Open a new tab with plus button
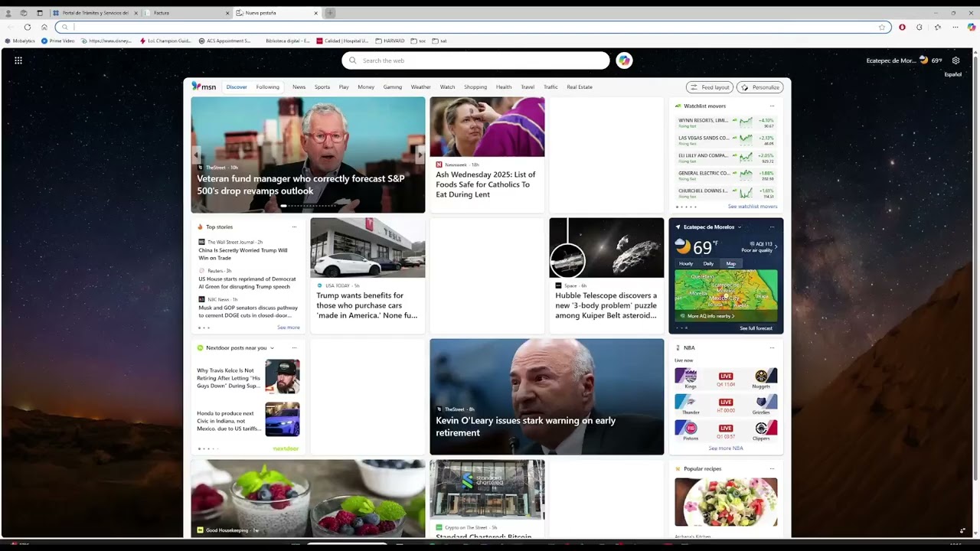 (330, 13)
